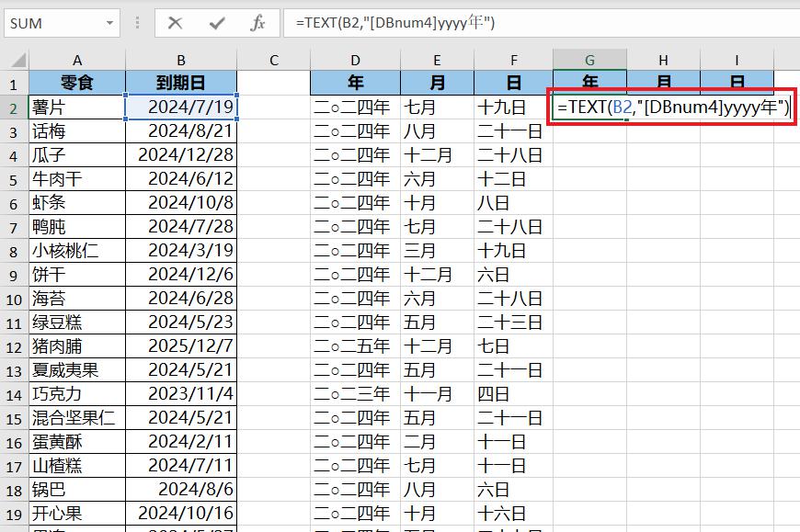Click date cell 2024/2/11
Viewport: 800px width, 532px height.
[x=181, y=442]
